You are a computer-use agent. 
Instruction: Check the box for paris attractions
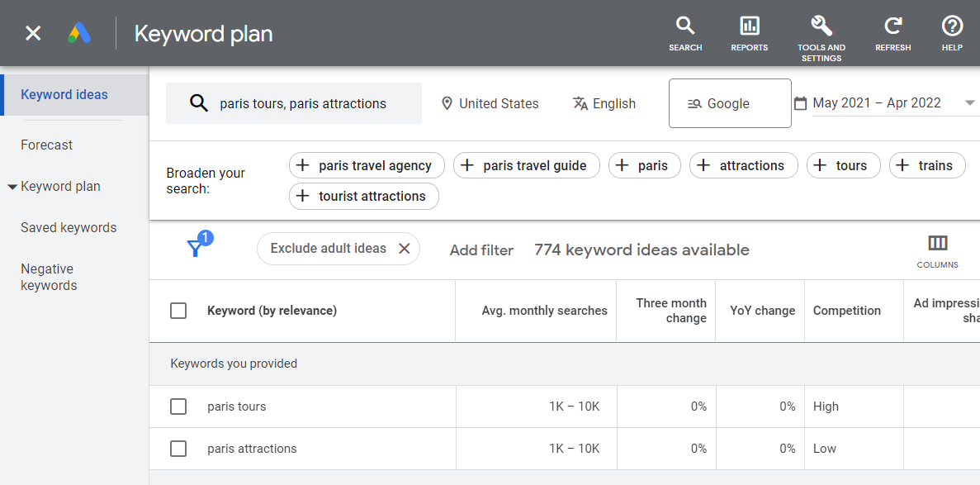click(178, 449)
